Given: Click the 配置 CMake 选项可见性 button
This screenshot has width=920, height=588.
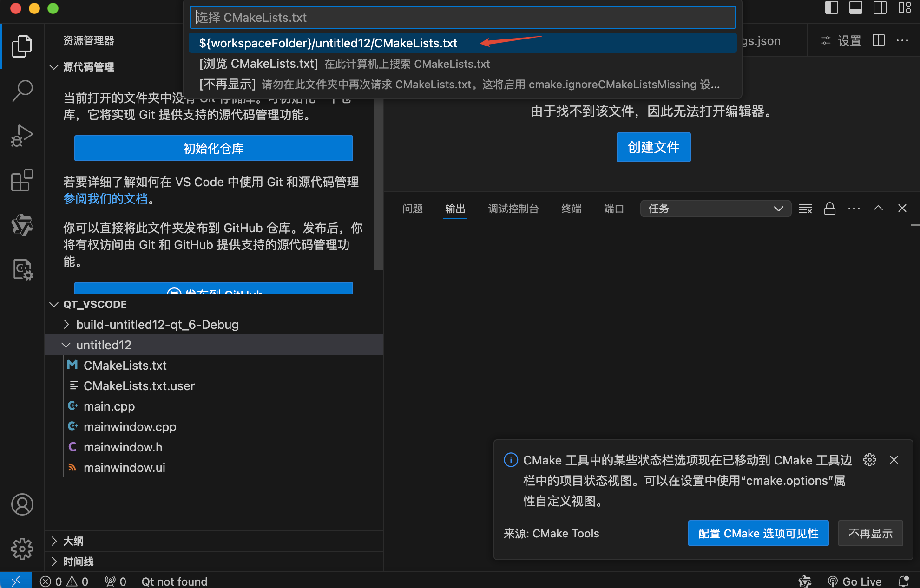Looking at the screenshot, I should tap(758, 533).
